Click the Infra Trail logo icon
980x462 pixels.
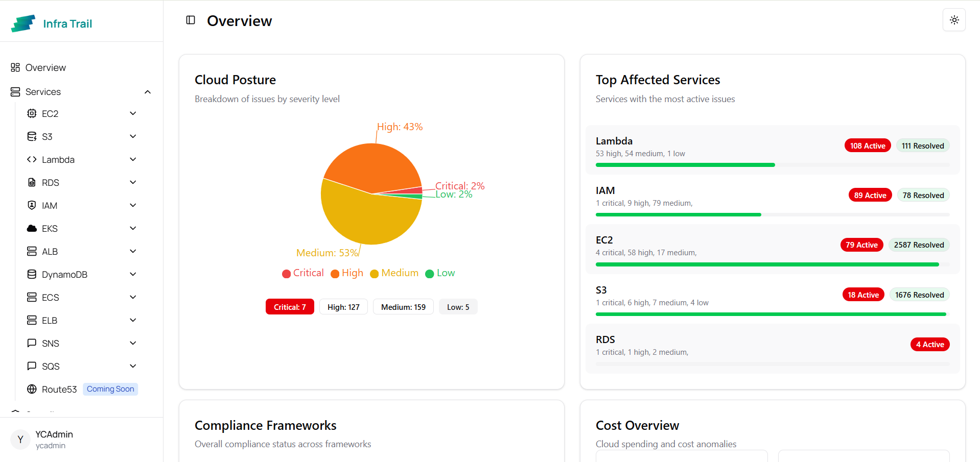pos(23,23)
